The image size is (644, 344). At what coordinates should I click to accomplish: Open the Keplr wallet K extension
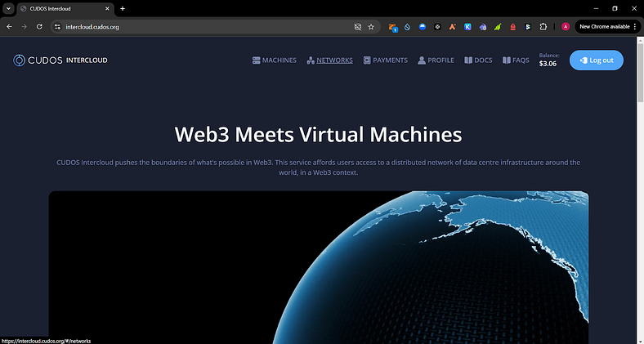[467, 27]
